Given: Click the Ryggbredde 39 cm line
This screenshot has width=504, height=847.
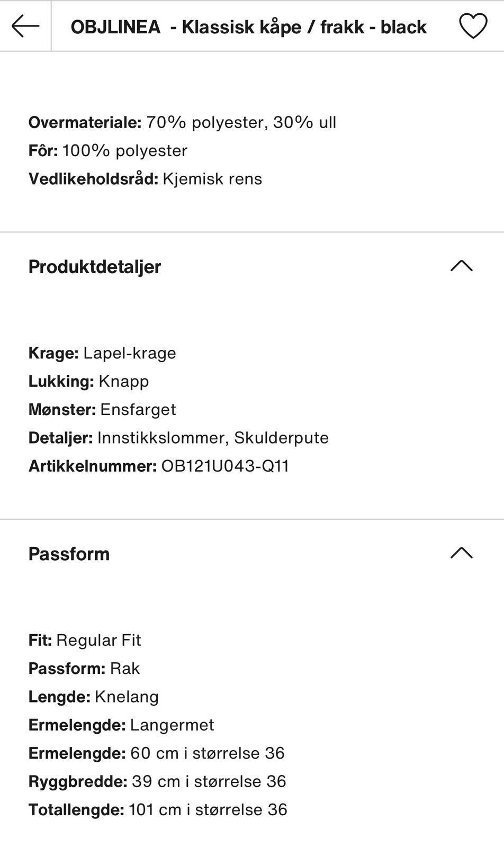Looking at the screenshot, I should click(x=157, y=781).
